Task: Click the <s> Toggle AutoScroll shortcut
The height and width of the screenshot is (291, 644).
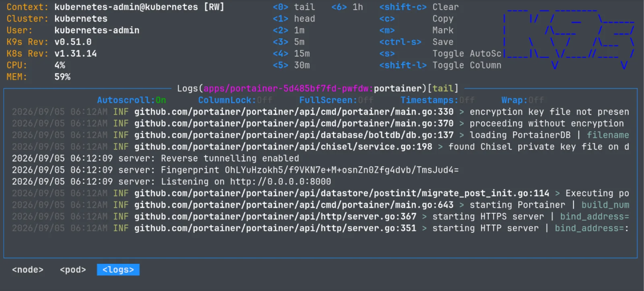Action: tap(440, 54)
